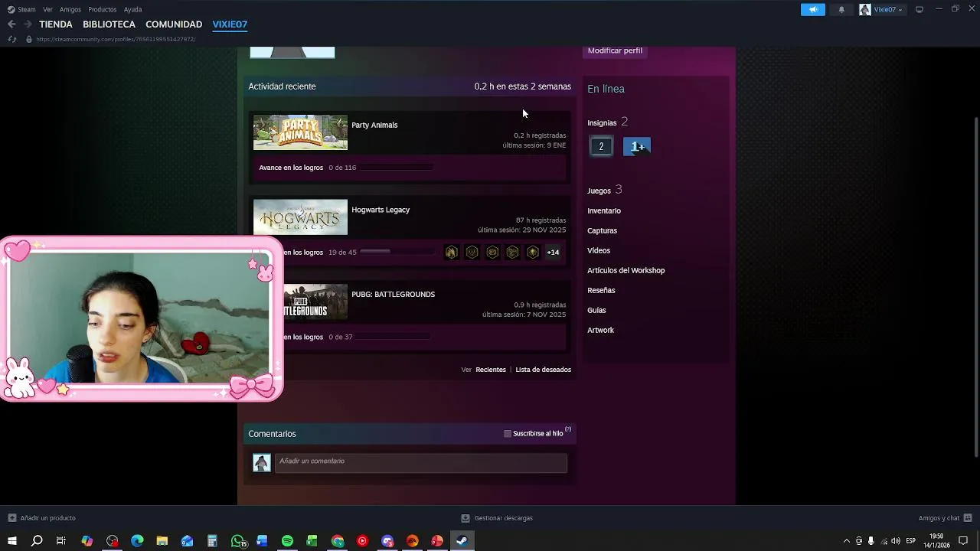Click the second Hogwarts Legacy achievement icon

click(x=472, y=252)
